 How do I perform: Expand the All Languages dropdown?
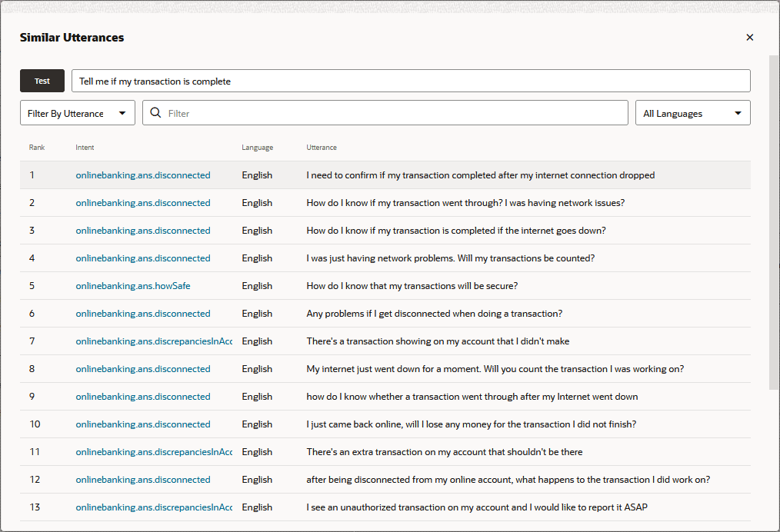coord(692,113)
